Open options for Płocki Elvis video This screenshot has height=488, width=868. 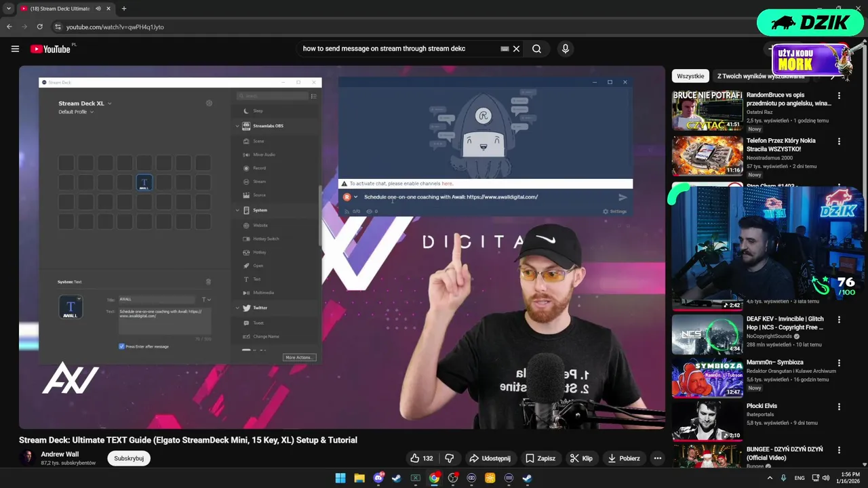click(839, 407)
